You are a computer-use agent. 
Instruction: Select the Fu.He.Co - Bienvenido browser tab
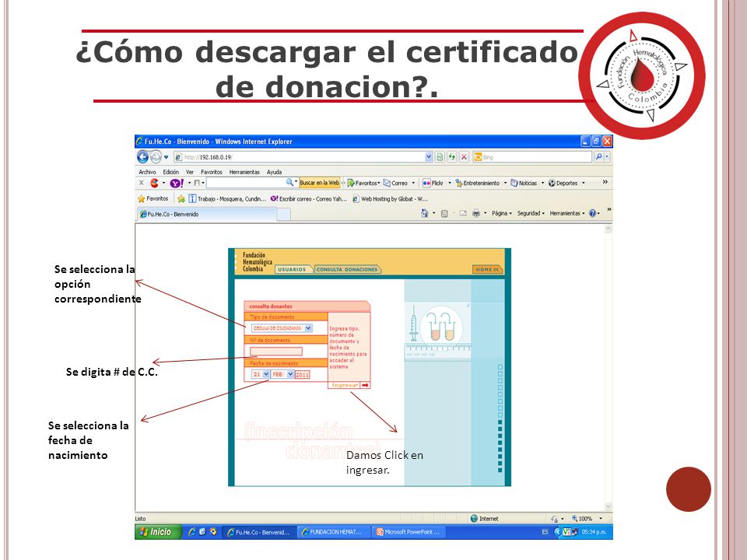coord(207,215)
